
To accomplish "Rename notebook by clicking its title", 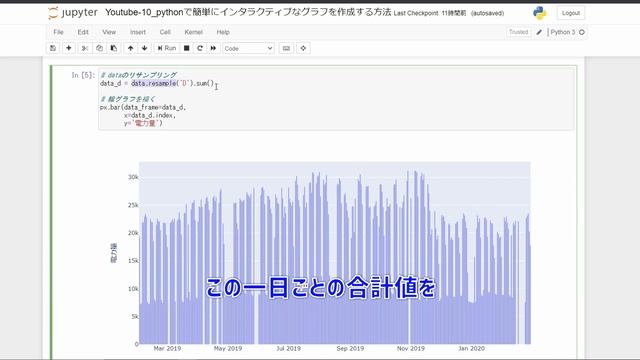I will point(248,13).
